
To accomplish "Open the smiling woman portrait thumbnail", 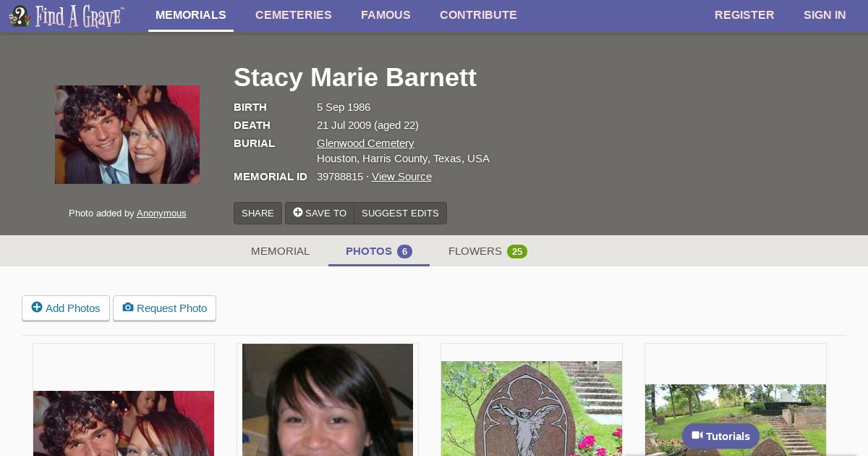I will pyautogui.click(x=328, y=400).
